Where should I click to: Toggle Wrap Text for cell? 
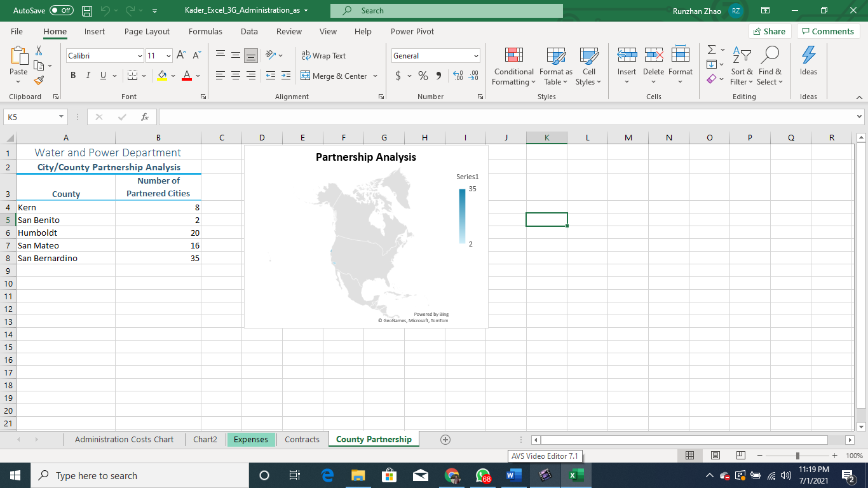323,56
